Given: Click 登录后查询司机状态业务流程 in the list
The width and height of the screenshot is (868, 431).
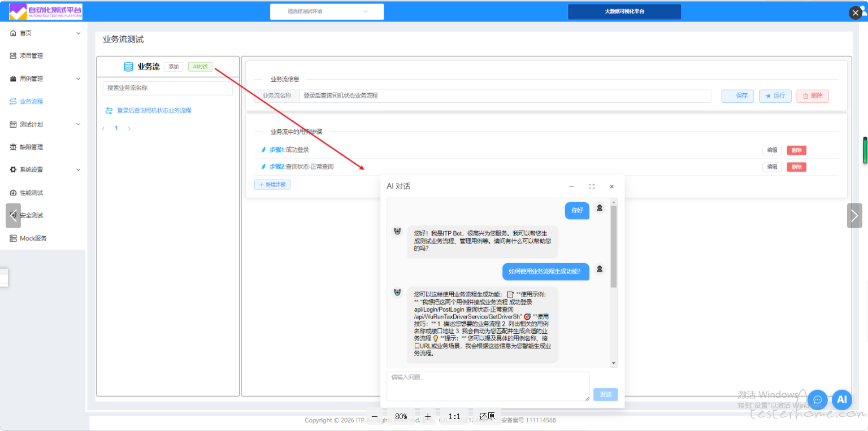Looking at the screenshot, I should click(154, 111).
